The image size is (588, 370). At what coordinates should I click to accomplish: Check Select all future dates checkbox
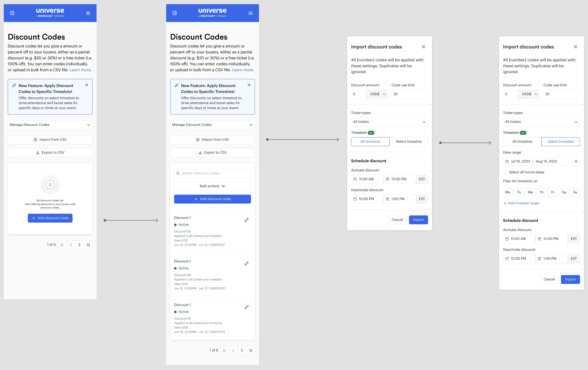(x=505, y=172)
